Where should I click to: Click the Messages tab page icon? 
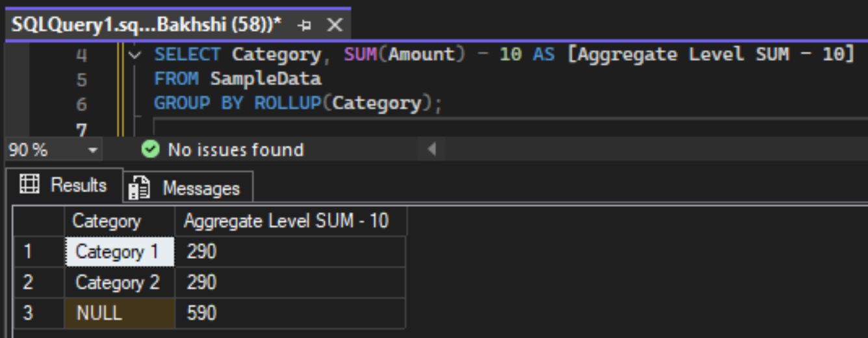click(140, 189)
